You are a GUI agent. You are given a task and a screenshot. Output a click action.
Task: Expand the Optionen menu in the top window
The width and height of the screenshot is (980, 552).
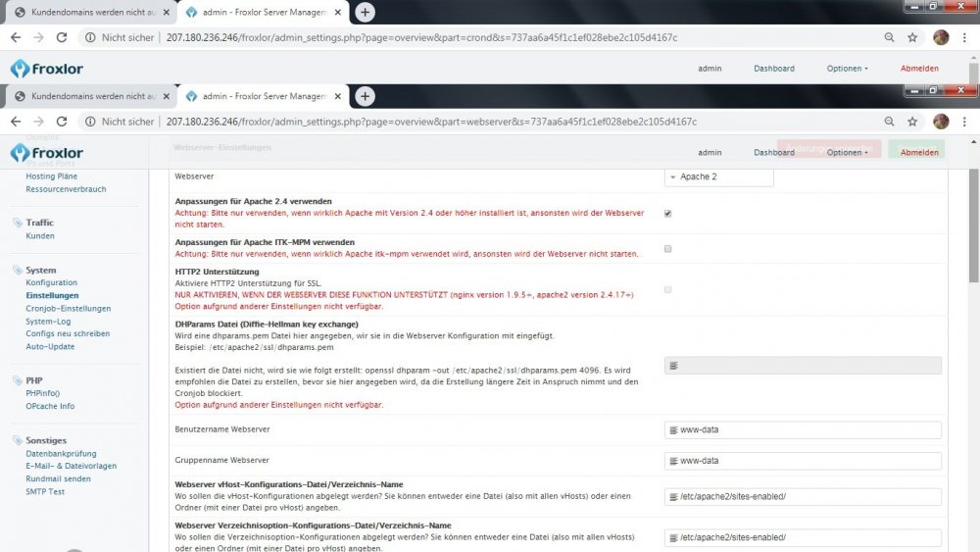point(847,69)
